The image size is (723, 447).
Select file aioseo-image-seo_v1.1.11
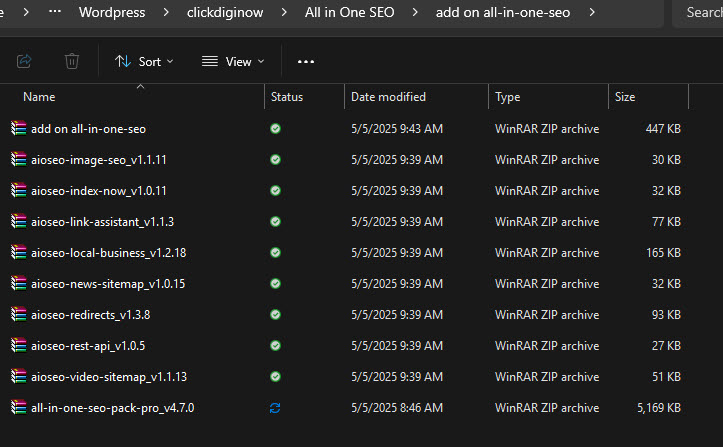(99, 160)
